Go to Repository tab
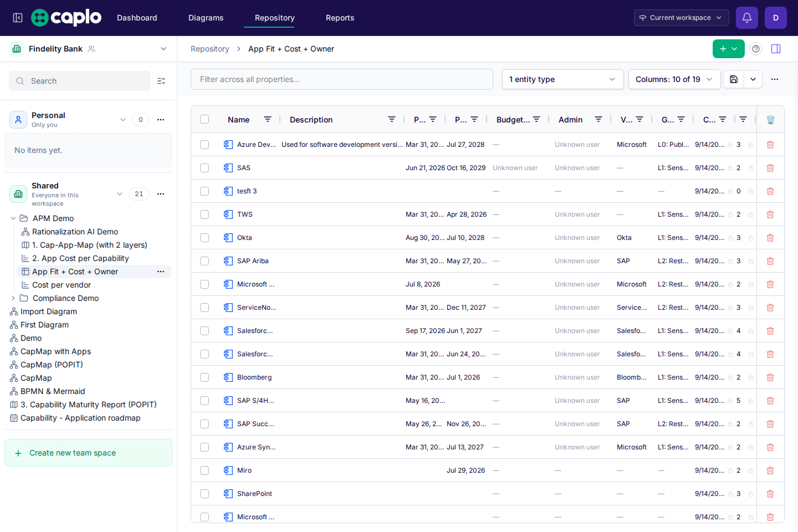The width and height of the screenshot is (798, 532). [x=275, y=18]
